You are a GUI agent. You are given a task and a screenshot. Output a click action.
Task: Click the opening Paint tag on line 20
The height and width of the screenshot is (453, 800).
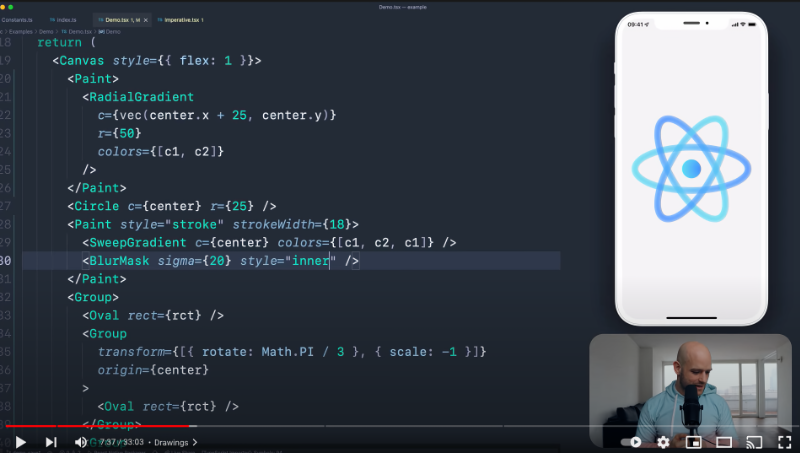coord(93,79)
